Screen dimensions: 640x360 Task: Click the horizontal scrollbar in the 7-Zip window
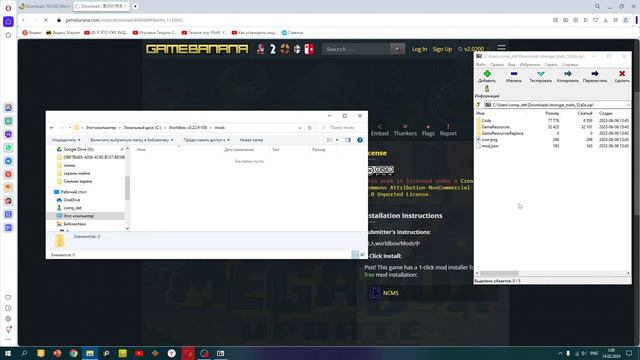click(x=499, y=273)
